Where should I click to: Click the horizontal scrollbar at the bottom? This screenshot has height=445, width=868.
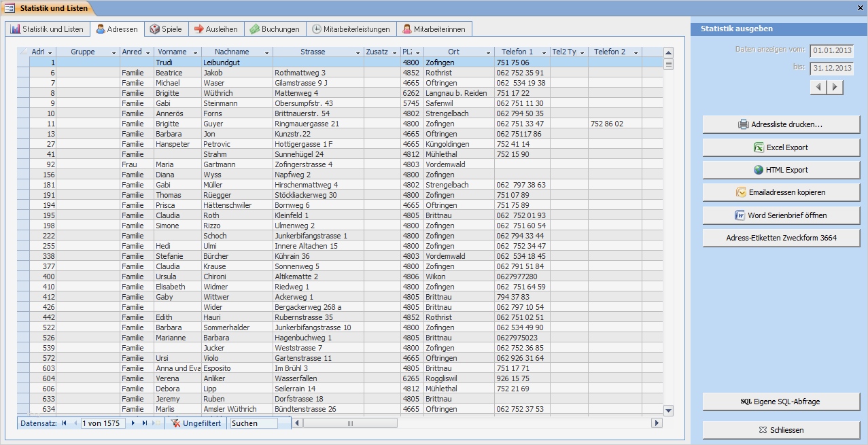[350, 423]
